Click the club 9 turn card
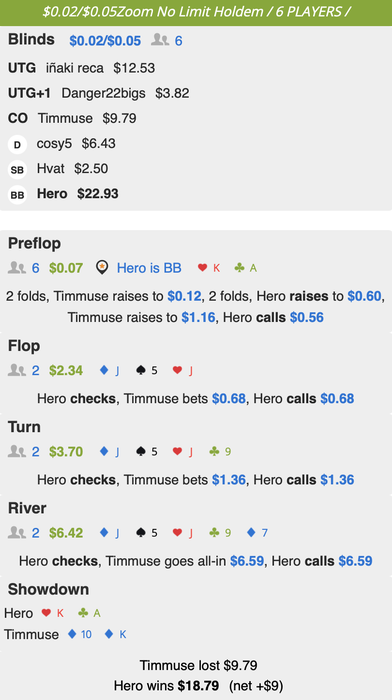 pos(220,452)
